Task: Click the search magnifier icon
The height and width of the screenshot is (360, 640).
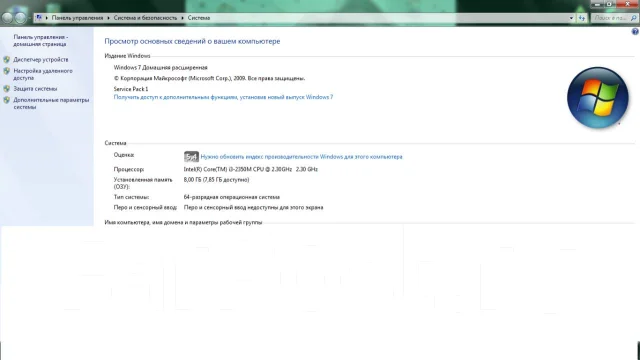Action: [633, 18]
